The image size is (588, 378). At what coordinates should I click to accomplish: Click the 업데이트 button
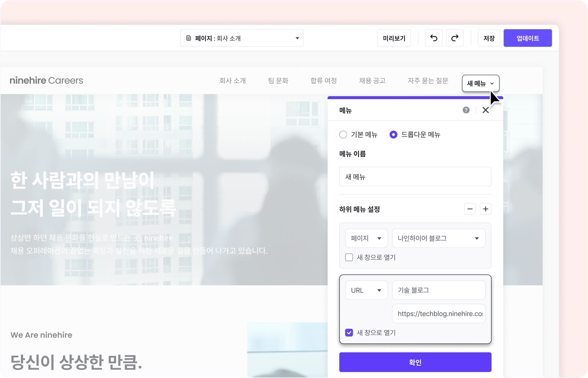(x=528, y=38)
